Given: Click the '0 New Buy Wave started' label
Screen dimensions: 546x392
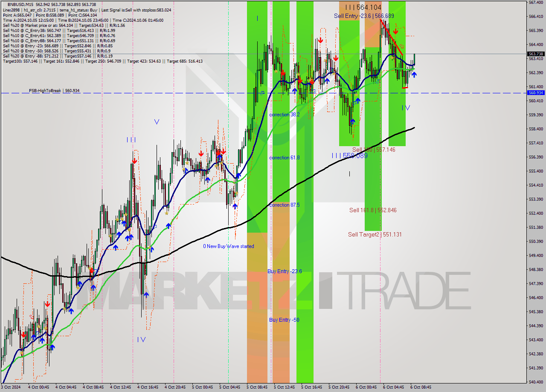Looking at the screenshot, I should (x=229, y=246).
